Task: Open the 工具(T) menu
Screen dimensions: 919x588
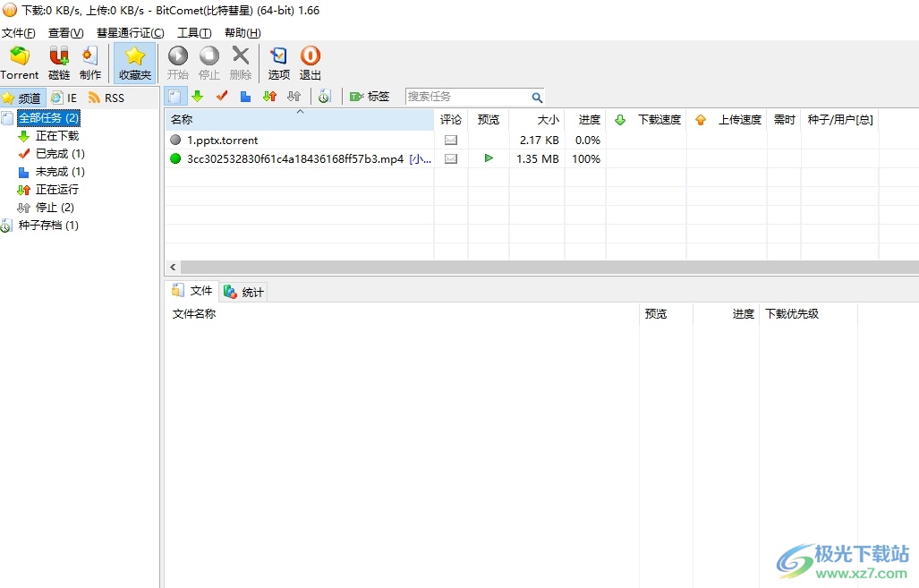Action: (x=194, y=33)
